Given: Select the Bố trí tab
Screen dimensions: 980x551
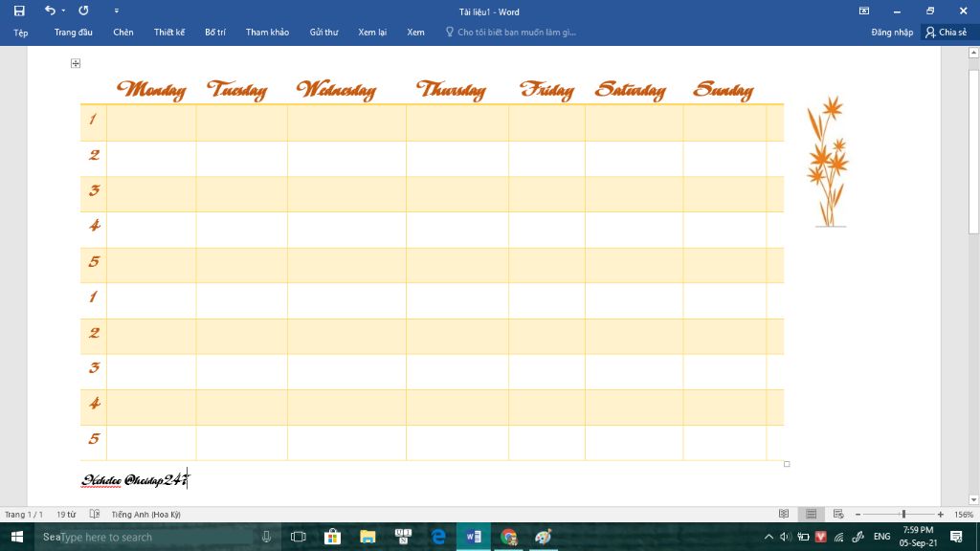Looking at the screenshot, I should 215,33.
